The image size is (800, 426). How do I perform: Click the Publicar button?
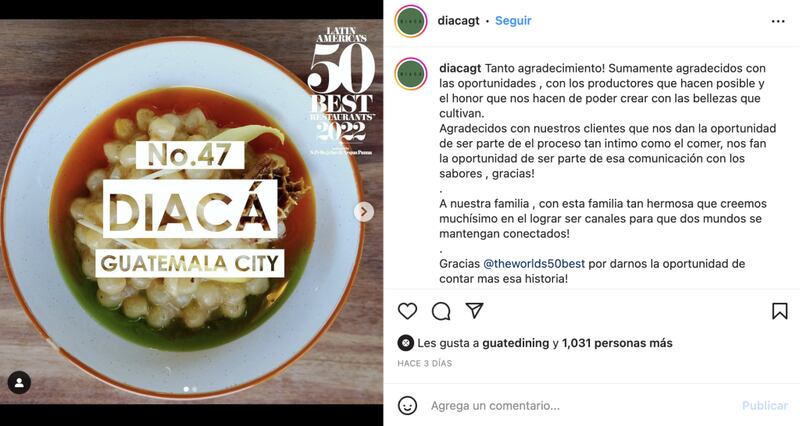[765, 406]
